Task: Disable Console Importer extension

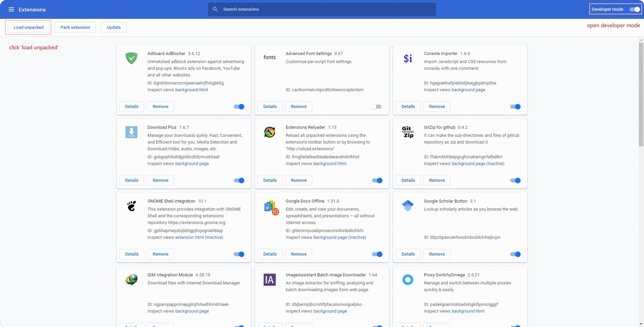Action: click(516, 106)
